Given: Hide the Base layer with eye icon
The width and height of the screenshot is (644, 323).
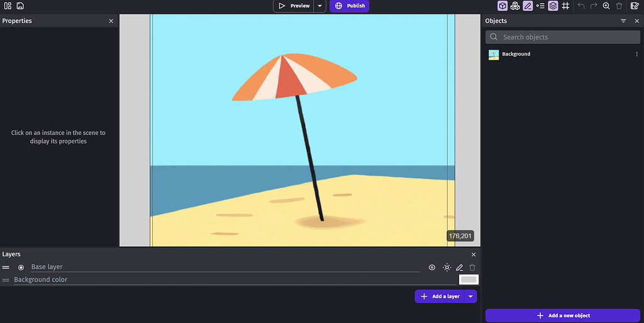Looking at the screenshot, I should pyautogui.click(x=432, y=268).
